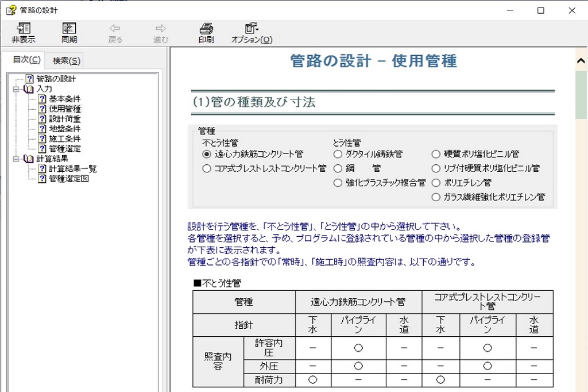This screenshot has height=392, width=588.
Task: Click the question icon beside 設計荷重
Action: click(42, 118)
